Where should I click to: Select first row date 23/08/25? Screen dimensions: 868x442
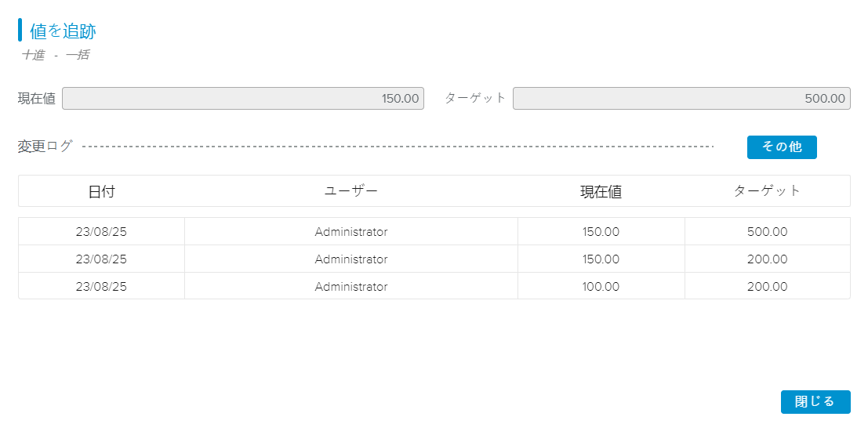pos(101,232)
